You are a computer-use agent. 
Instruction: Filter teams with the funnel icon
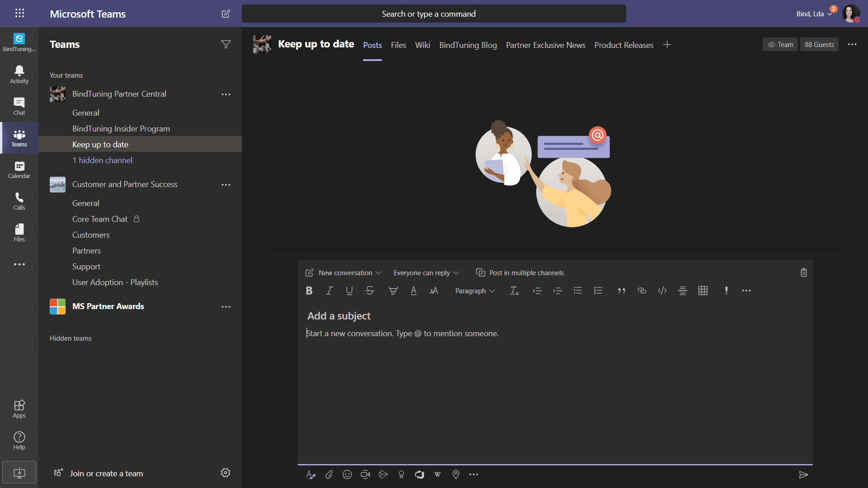pos(226,44)
